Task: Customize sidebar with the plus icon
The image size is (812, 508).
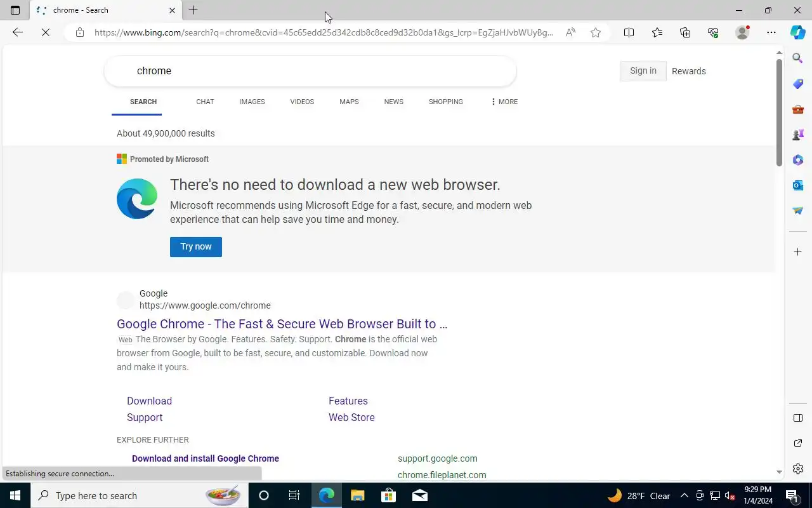Action: 798,252
